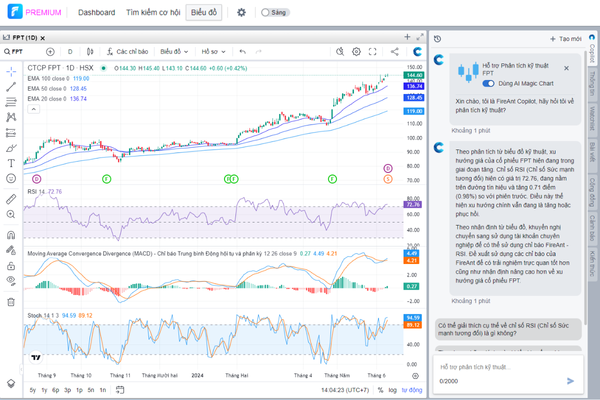Select the Biểu đồ top menu tab
Image resolution: width=600 pixels, height=400 pixels.
click(204, 13)
